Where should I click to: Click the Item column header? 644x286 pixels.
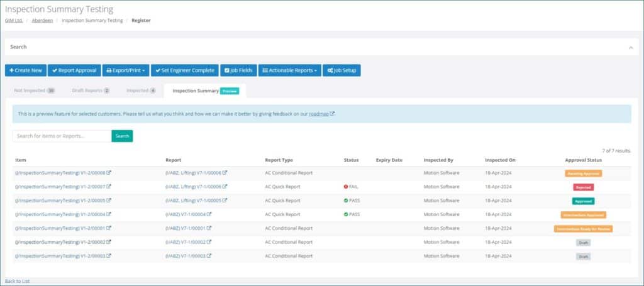pyautogui.click(x=21, y=160)
